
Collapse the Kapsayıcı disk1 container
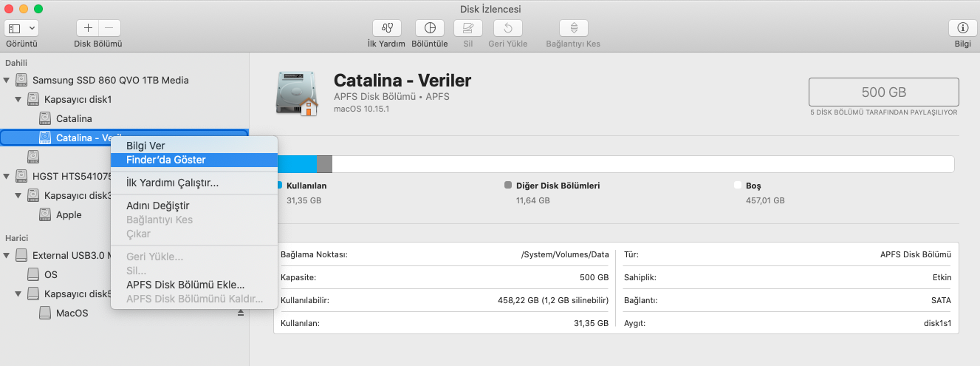tap(18, 99)
